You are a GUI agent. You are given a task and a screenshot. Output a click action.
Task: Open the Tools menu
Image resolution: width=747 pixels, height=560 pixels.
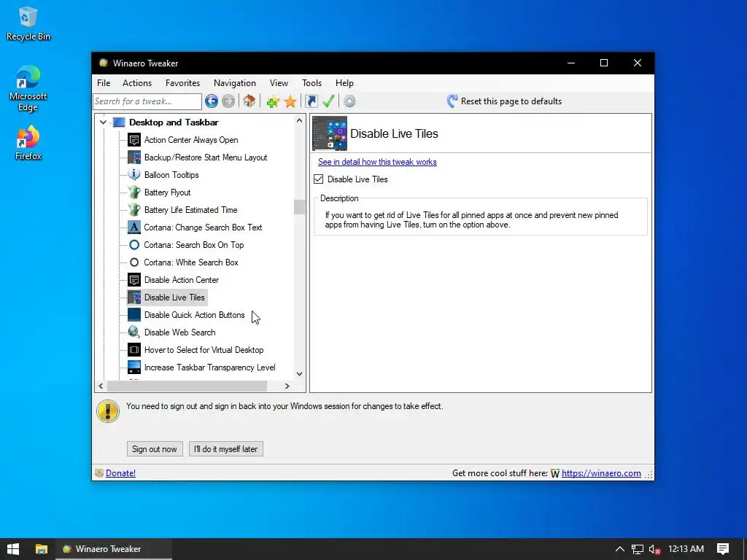(311, 83)
